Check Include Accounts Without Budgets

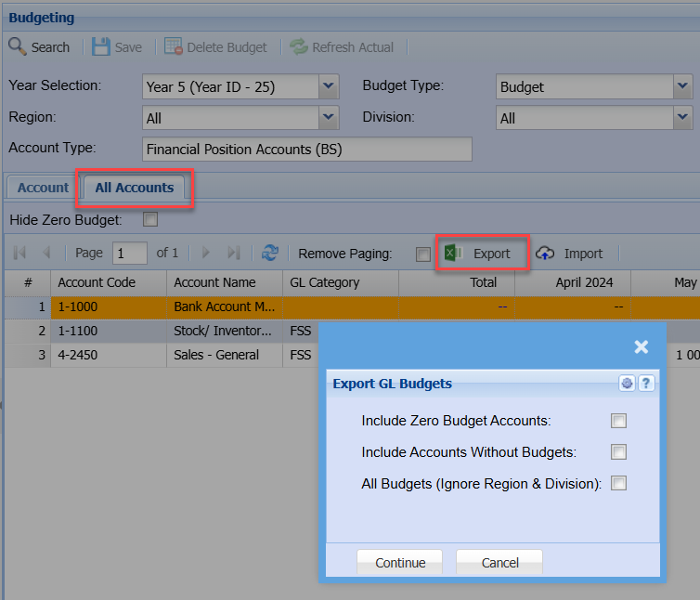pos(618,452)
